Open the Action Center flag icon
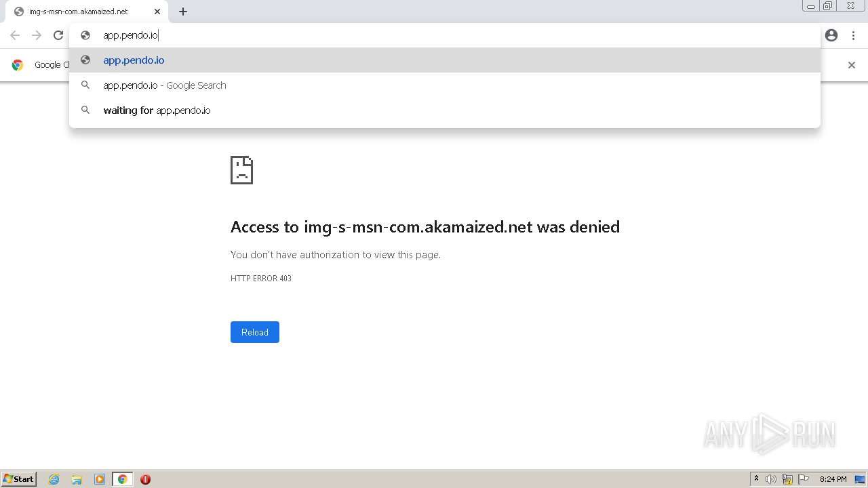This screenshot has width=868, height=488. 804,479
